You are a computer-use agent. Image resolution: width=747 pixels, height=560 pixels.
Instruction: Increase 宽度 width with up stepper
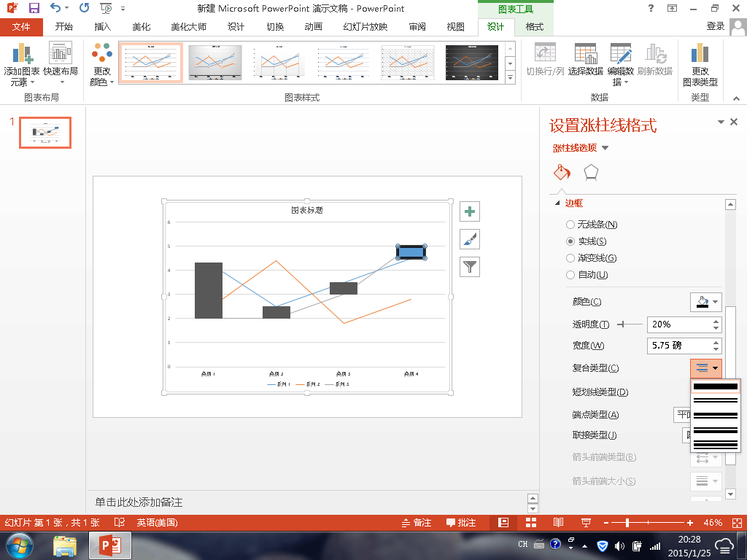point(716,342)
